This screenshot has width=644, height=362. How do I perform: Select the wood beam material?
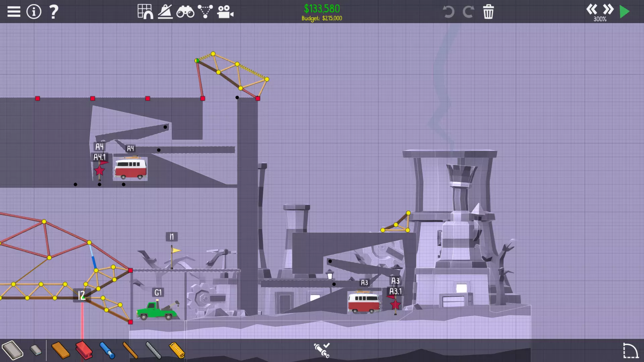point(61,350)
